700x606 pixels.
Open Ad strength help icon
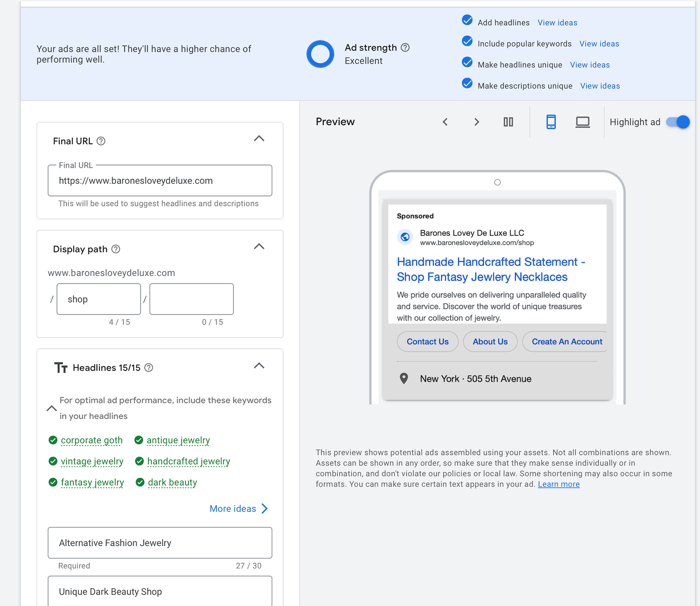(405, 48)
